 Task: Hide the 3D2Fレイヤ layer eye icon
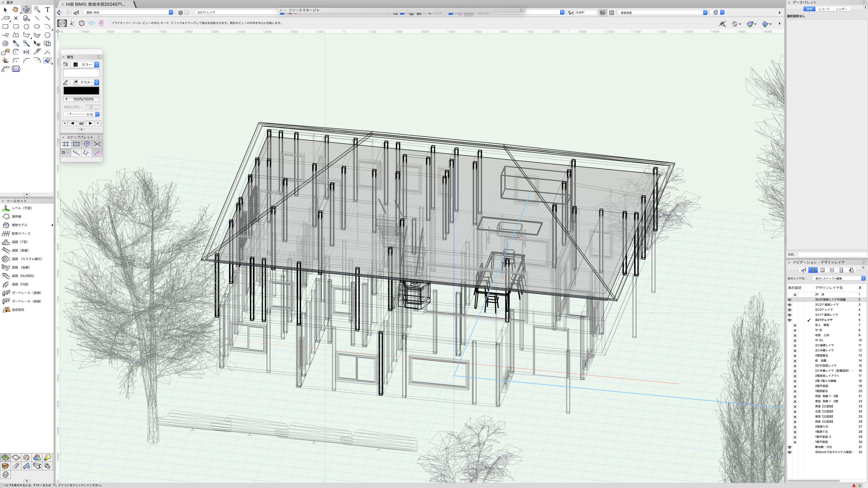[790, 310]
